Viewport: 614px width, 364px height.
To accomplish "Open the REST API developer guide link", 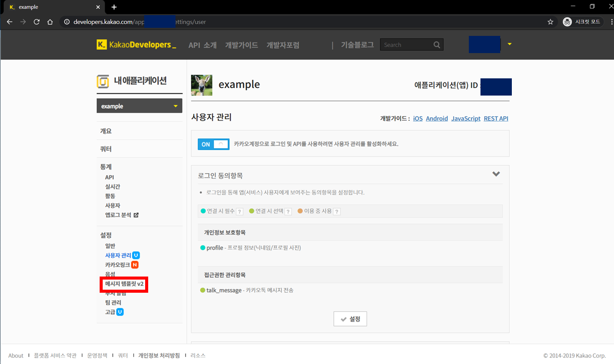I will pyautogui.click(x=496, y=118).
